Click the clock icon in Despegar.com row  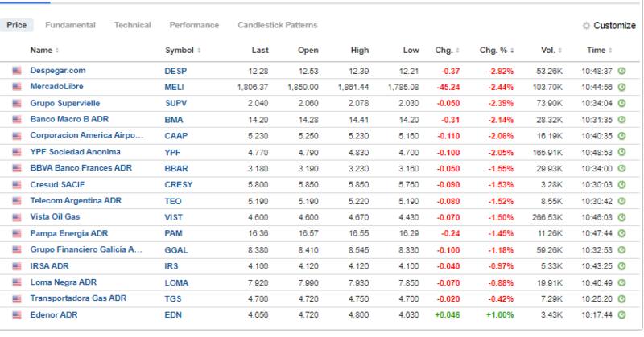pos(621,71)
